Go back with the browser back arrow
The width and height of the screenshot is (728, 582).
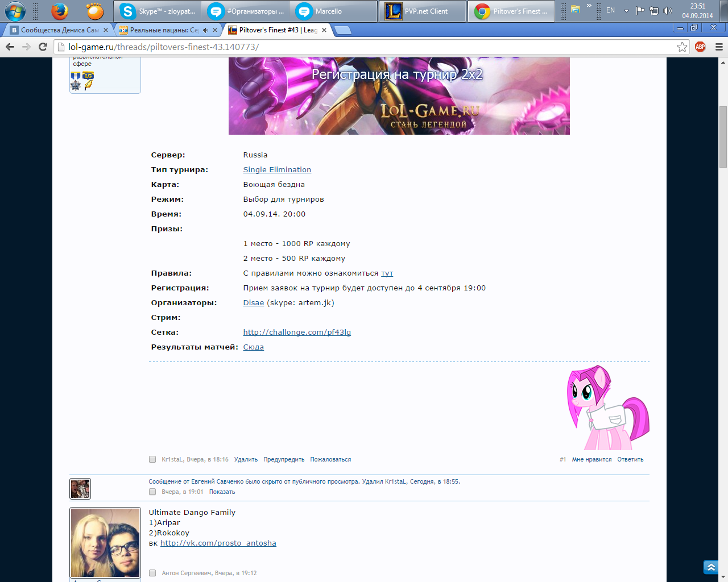(x=10, y=47)
